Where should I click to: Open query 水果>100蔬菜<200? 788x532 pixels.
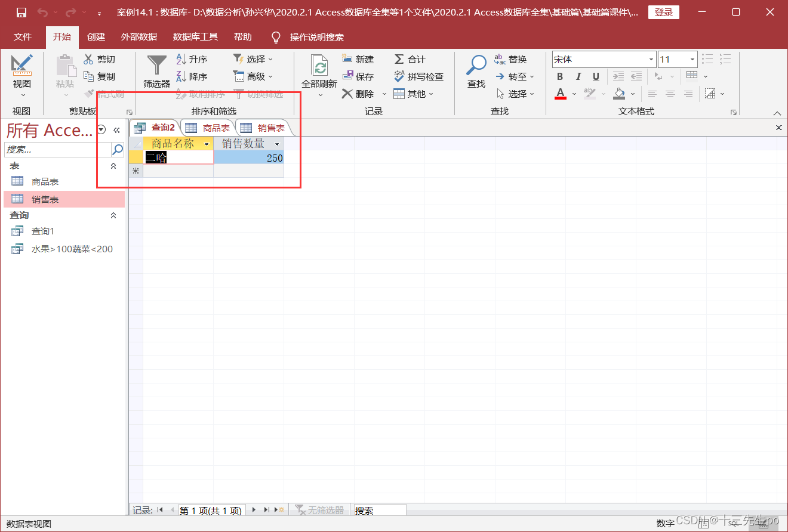[64, 249]
